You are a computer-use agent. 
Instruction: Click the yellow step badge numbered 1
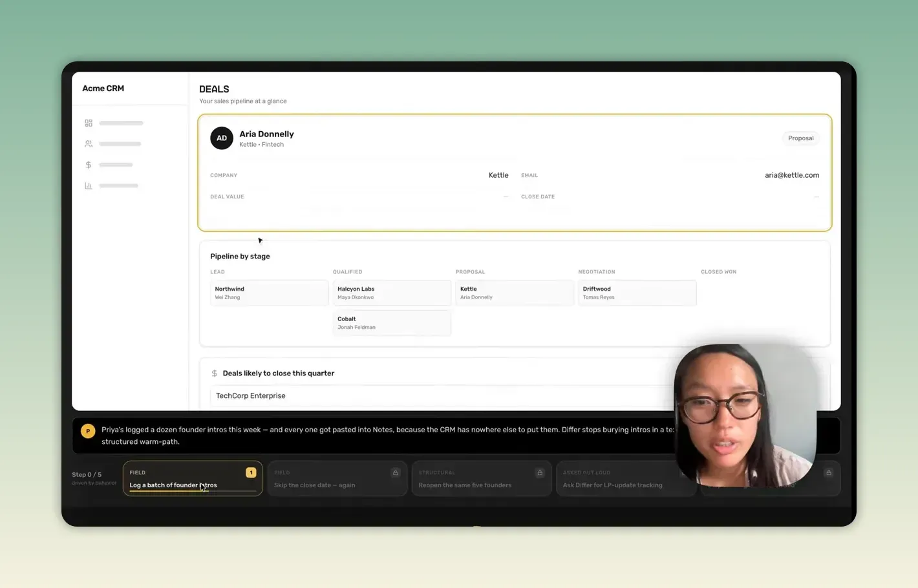point(251,472)
